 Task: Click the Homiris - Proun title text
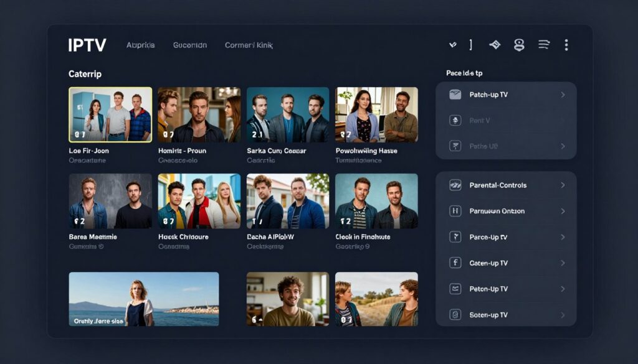coord(183,151)
